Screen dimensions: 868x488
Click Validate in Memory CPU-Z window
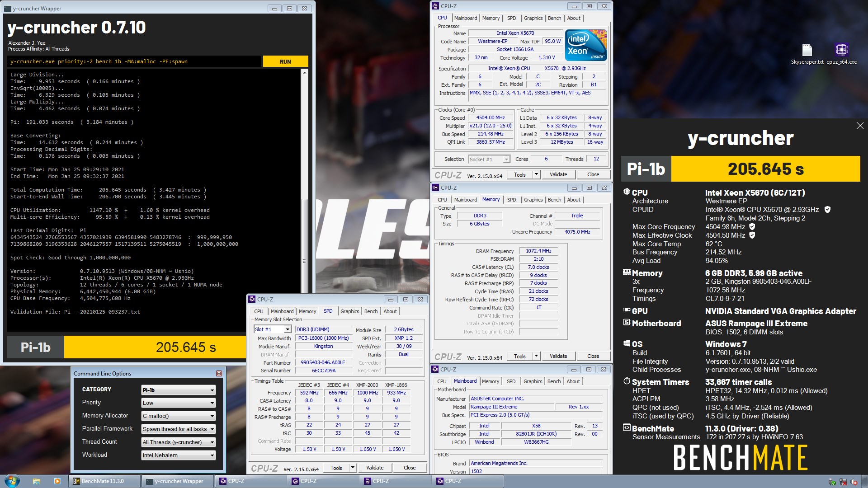[558, 356]
